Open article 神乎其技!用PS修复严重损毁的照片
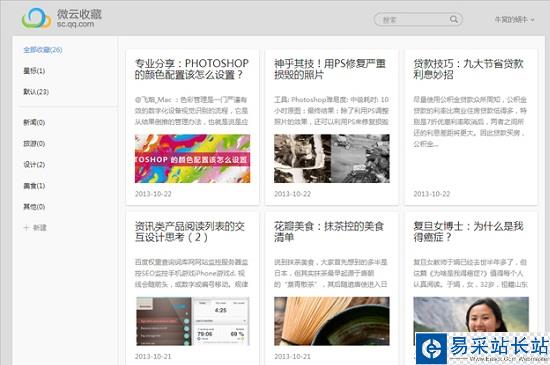Image resolution: width=550 pixels, height=365 pixels. 330,69
